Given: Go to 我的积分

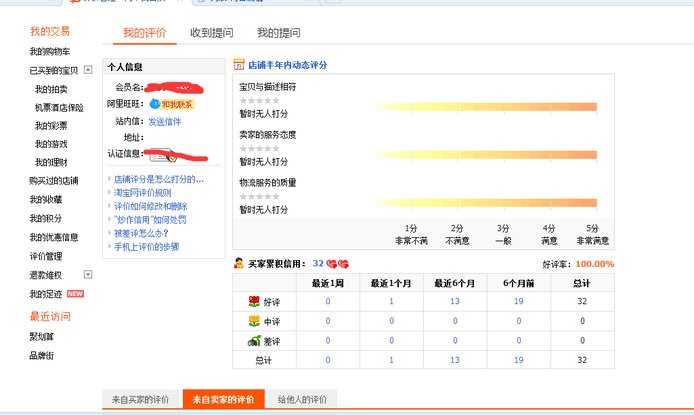Looking at the screenshot, I should click(46, 219).
